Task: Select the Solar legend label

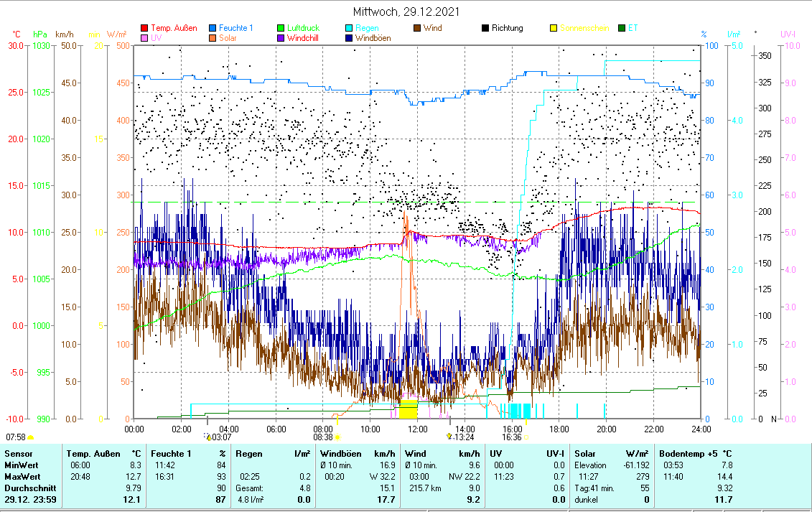Action: tap(228, 39)
